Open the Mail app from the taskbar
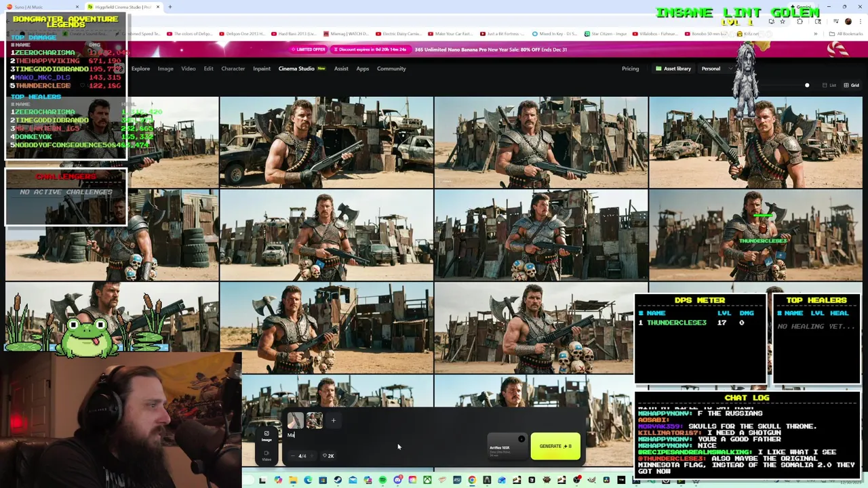 (x=353, y=480)
